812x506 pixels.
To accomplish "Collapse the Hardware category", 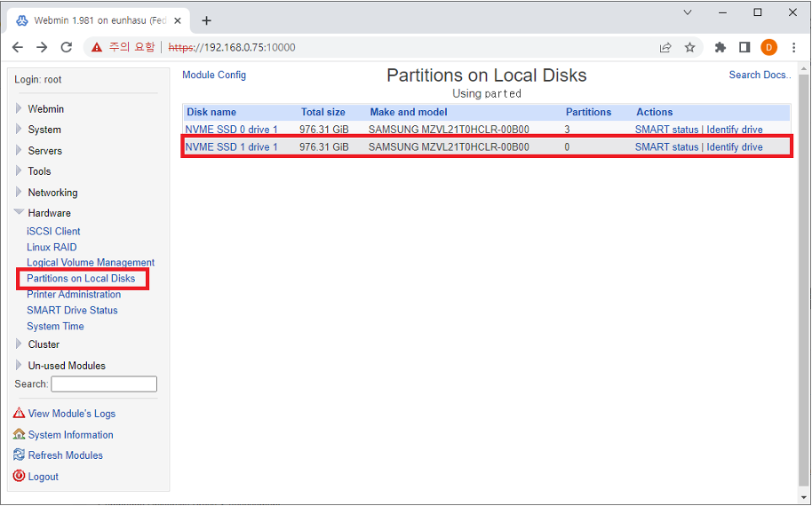I will point(49,213).
